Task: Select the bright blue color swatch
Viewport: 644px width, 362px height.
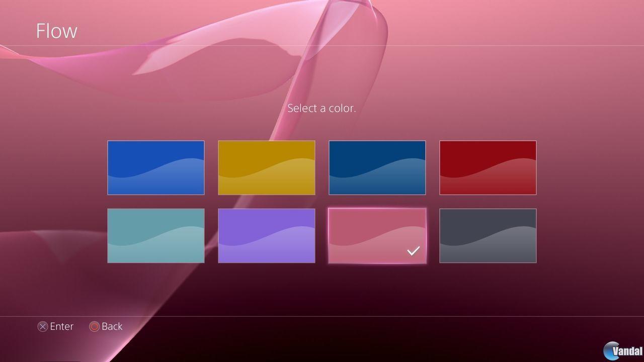Action: (156, 167)
